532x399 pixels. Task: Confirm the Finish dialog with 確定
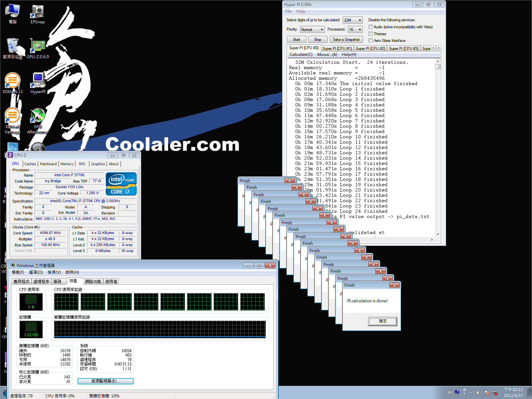[x=383, y=321]
